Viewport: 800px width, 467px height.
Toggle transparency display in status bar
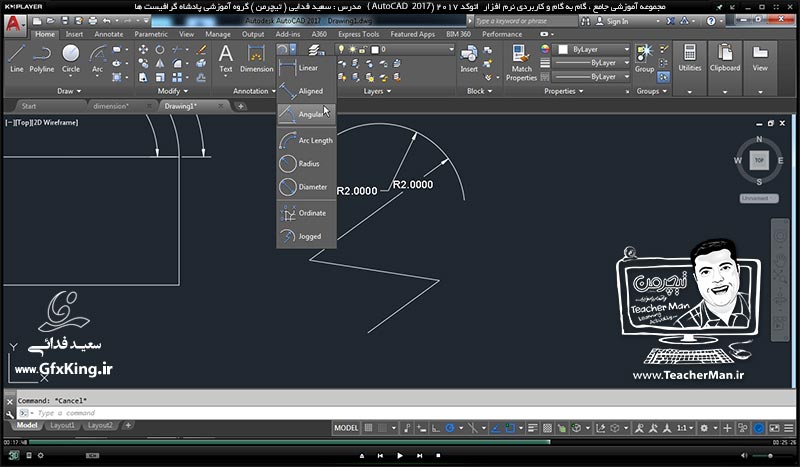(547, 428)
